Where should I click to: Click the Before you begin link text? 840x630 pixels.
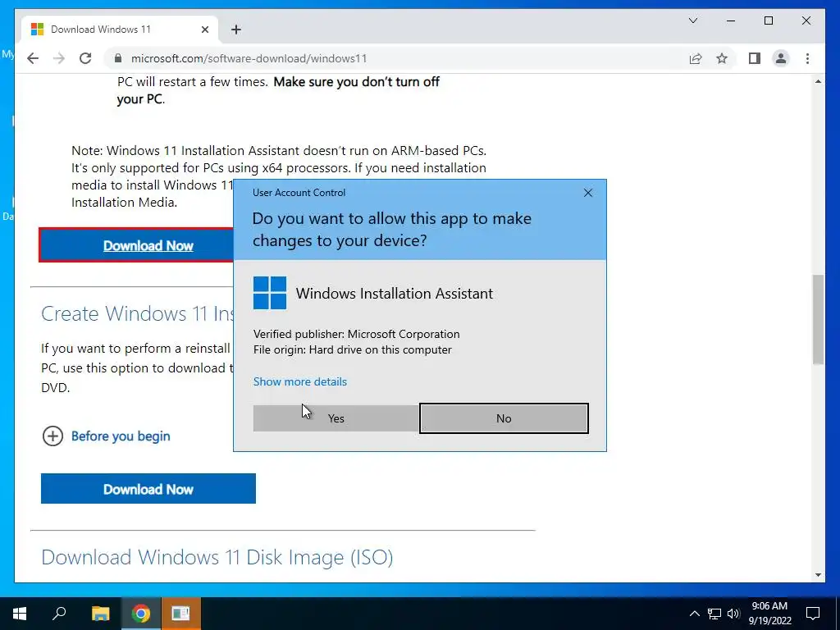[x=121, y=436]
